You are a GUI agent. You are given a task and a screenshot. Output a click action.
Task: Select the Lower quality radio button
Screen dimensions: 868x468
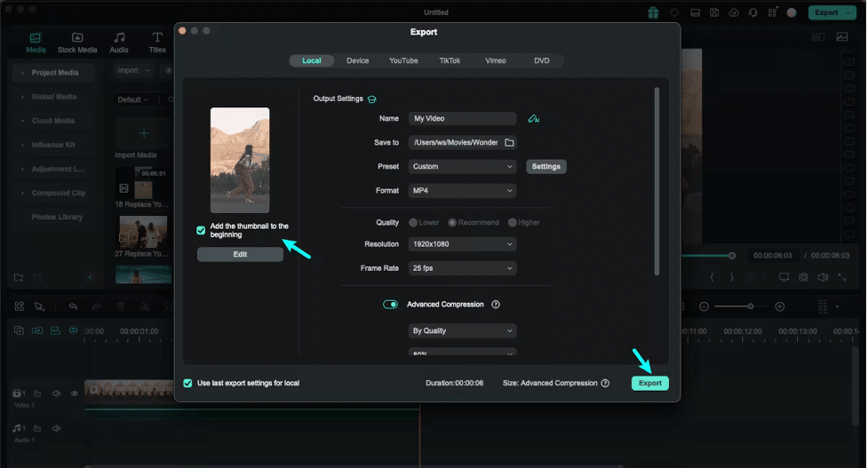pos(413,222)
